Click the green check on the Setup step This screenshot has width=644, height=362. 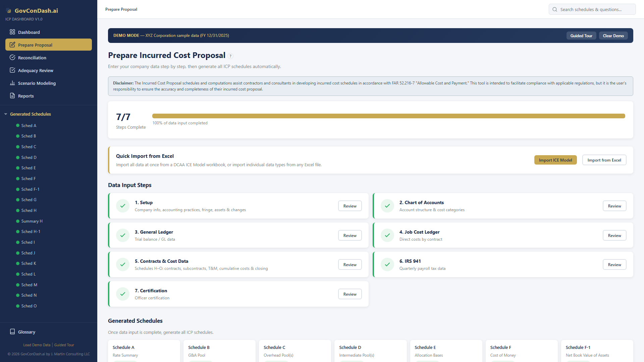pyautogui.click(x=123, y=206)
